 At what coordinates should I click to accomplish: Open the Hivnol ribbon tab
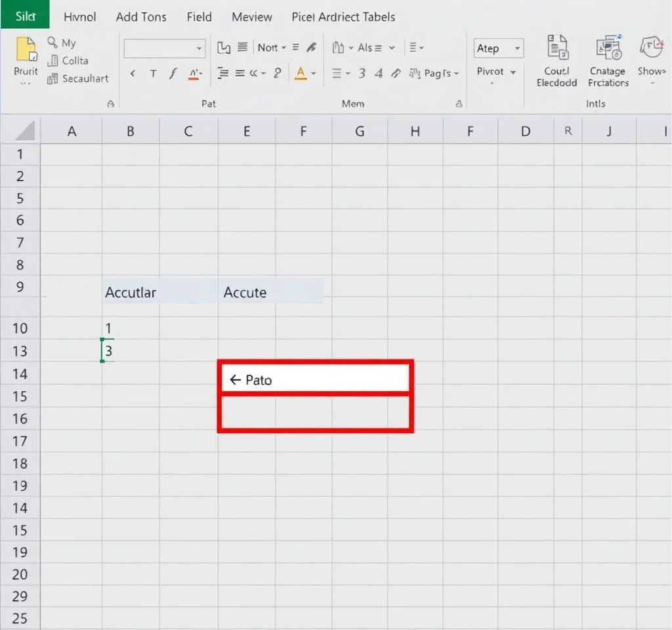[79, 17]
